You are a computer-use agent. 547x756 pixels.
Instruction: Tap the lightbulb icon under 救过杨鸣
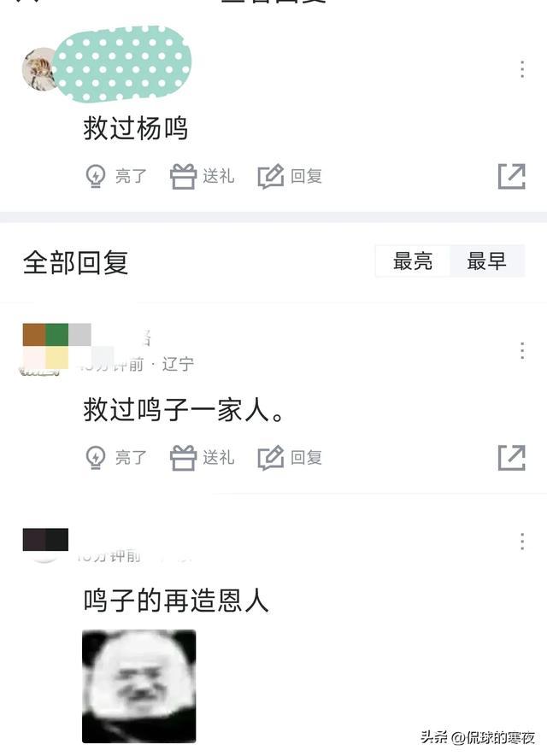click(95, 176)
